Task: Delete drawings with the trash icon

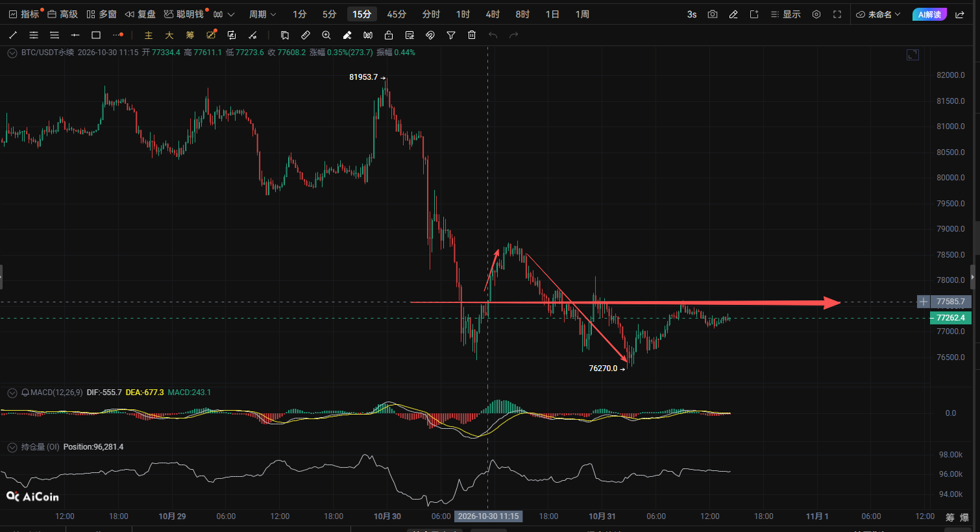Action: click(472, 35)
